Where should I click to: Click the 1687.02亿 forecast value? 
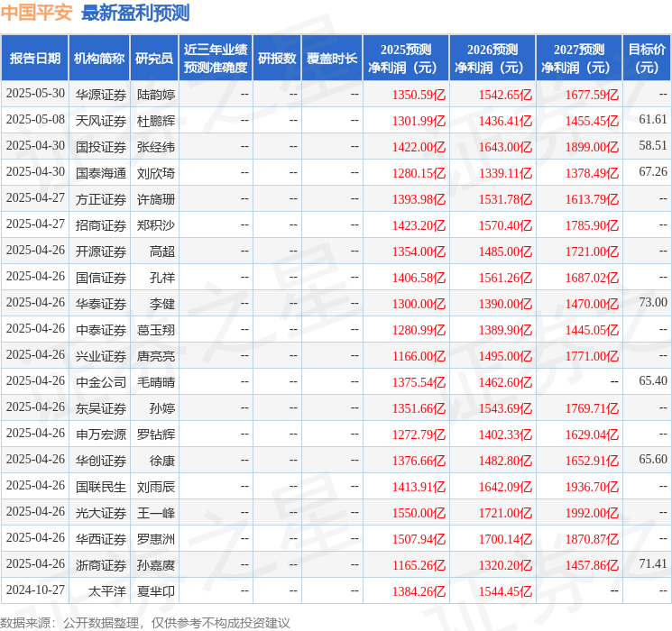(592, 278)
